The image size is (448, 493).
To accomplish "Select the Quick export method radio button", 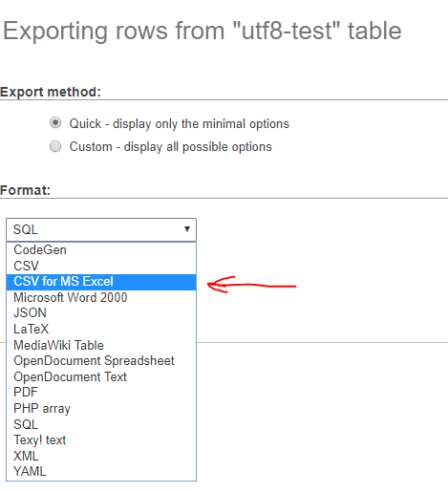I will [x=55, y=122].
